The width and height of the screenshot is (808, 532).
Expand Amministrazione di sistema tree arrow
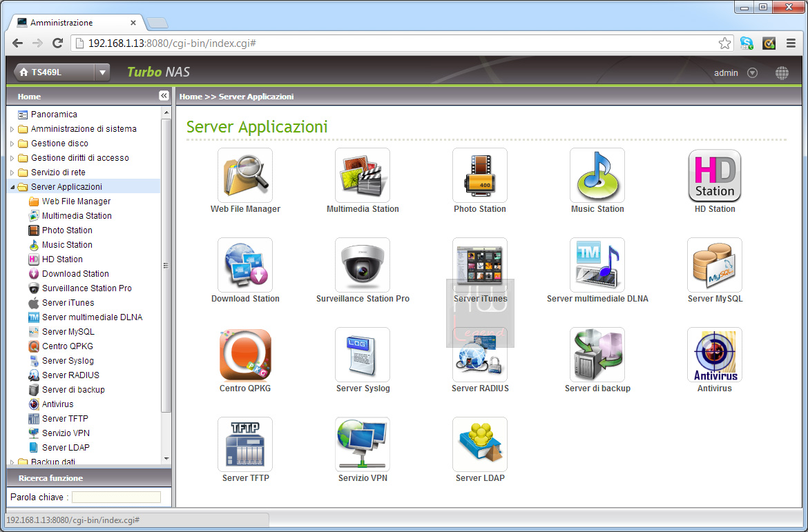[12, 129]
